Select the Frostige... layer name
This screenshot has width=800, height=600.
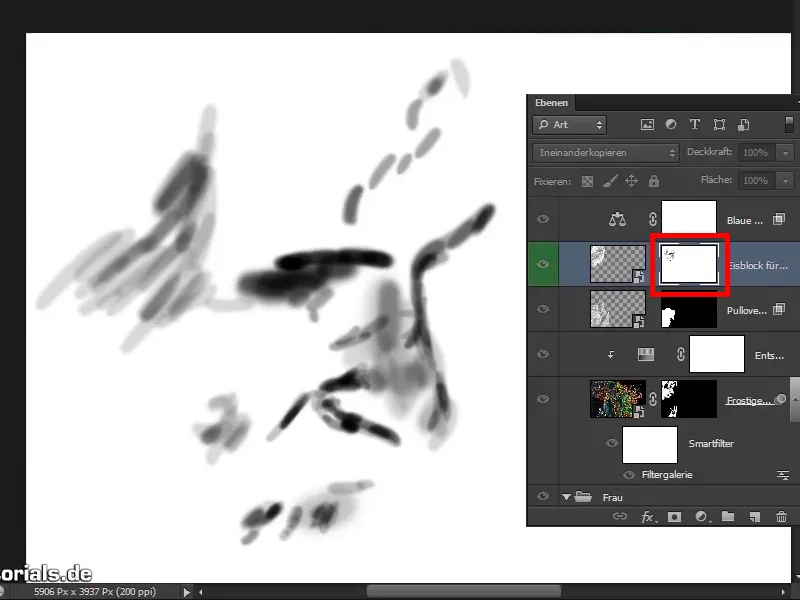point(749,401)
